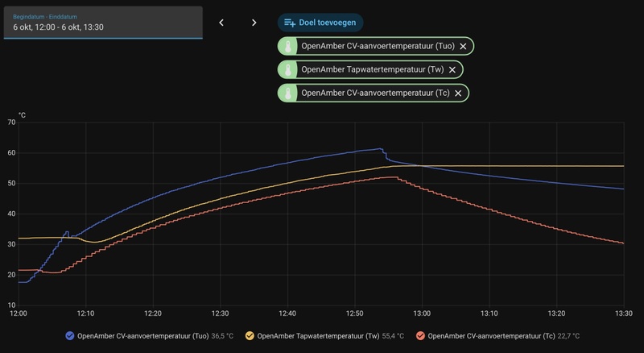Click the blue Tuo line peak

pos(380,149)
